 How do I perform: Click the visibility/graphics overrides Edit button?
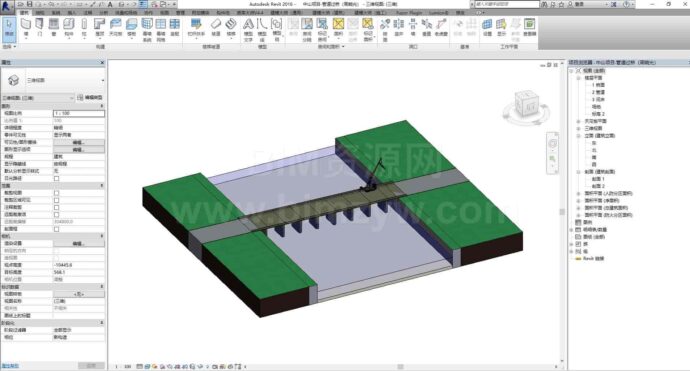point(79,142)
